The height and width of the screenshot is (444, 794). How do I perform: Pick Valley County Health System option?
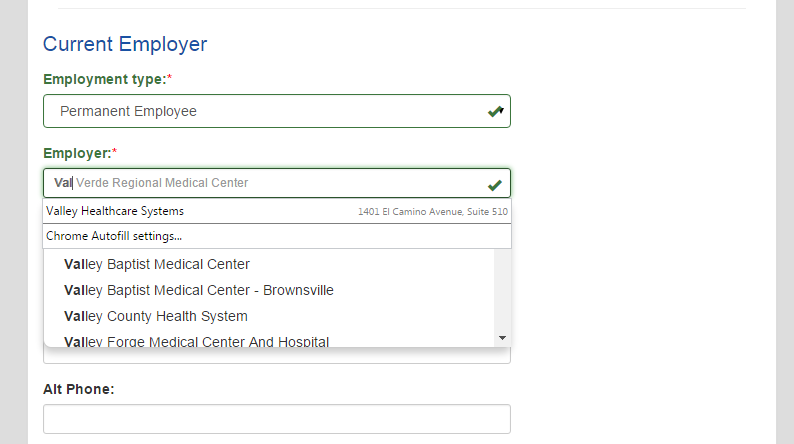point(155,316)
